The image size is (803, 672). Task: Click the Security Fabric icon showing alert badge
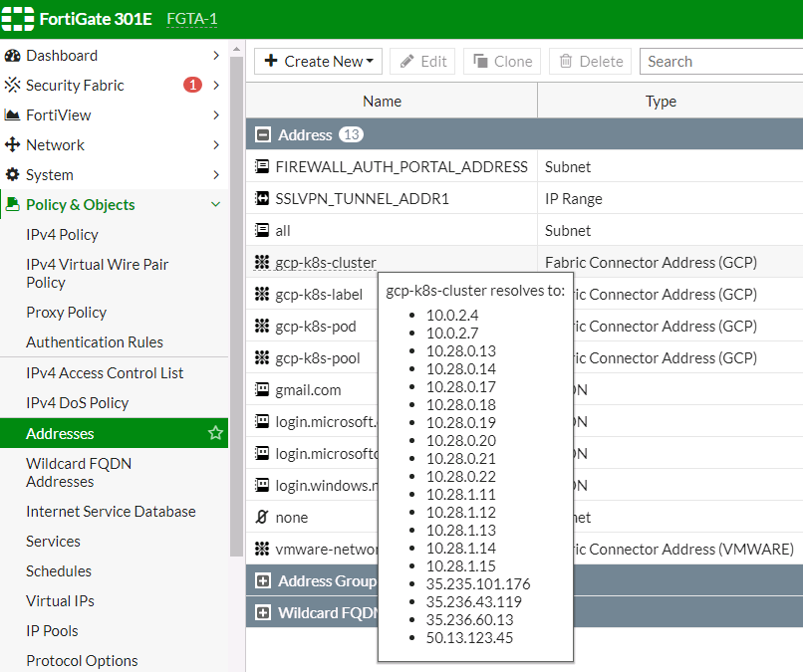(15, 85)
